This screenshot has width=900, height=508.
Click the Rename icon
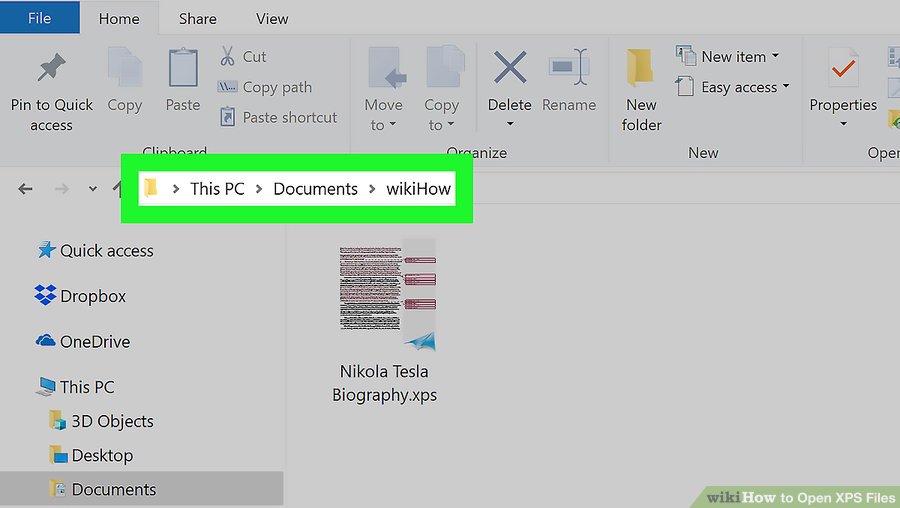tap(568, 67)
